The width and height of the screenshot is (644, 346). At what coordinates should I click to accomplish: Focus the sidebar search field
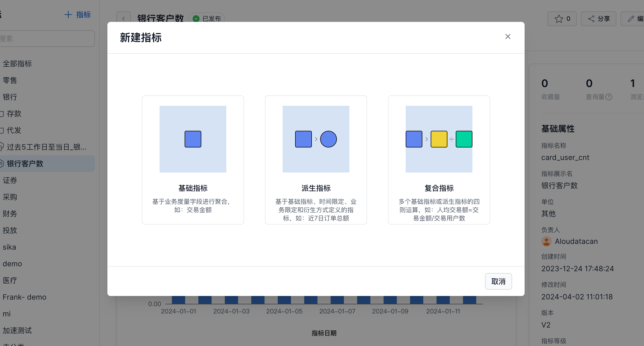tap(47, 39)
